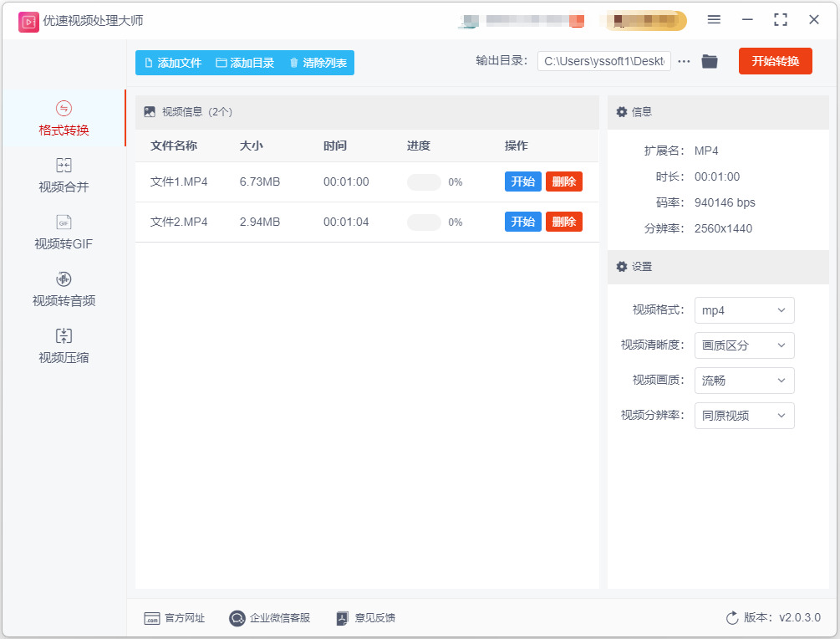
Task: Open the hamburger menu in title bar
Action: click(714, 20)
